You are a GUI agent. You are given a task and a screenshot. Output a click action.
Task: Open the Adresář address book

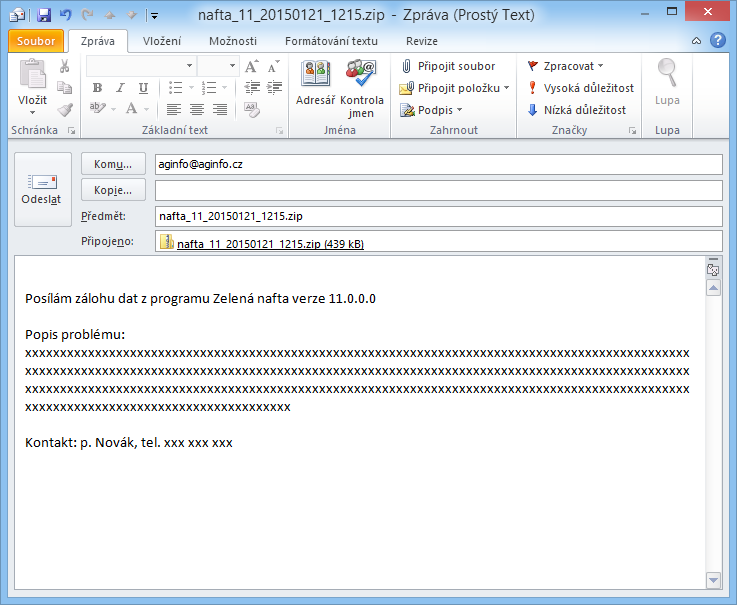tap(315, 83)
